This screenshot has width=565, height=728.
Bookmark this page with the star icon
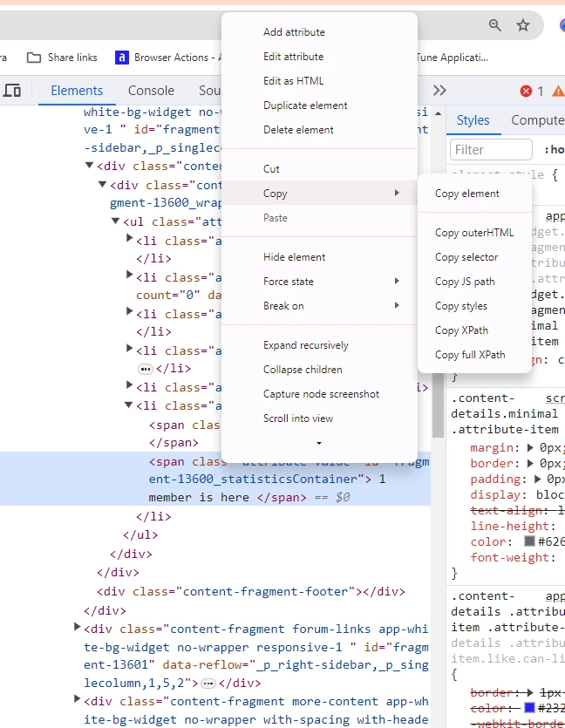point(523,25)
